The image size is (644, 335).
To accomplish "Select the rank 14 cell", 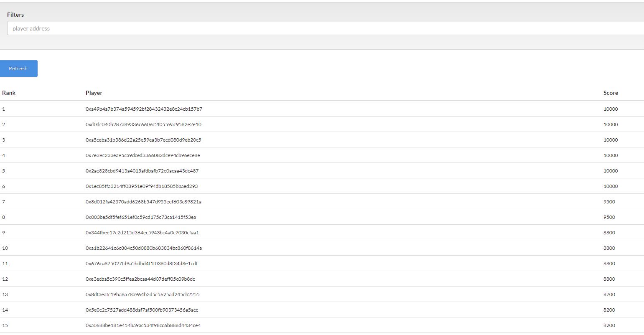I will click(5, 310).
